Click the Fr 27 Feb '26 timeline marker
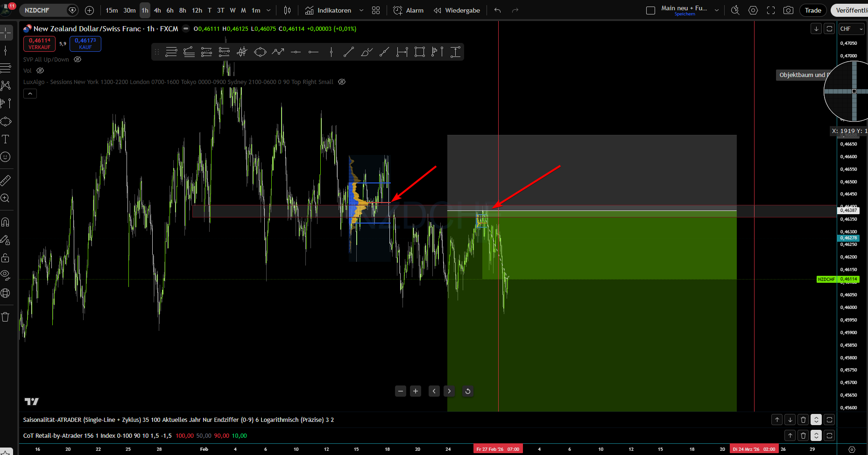 [498, 448]
